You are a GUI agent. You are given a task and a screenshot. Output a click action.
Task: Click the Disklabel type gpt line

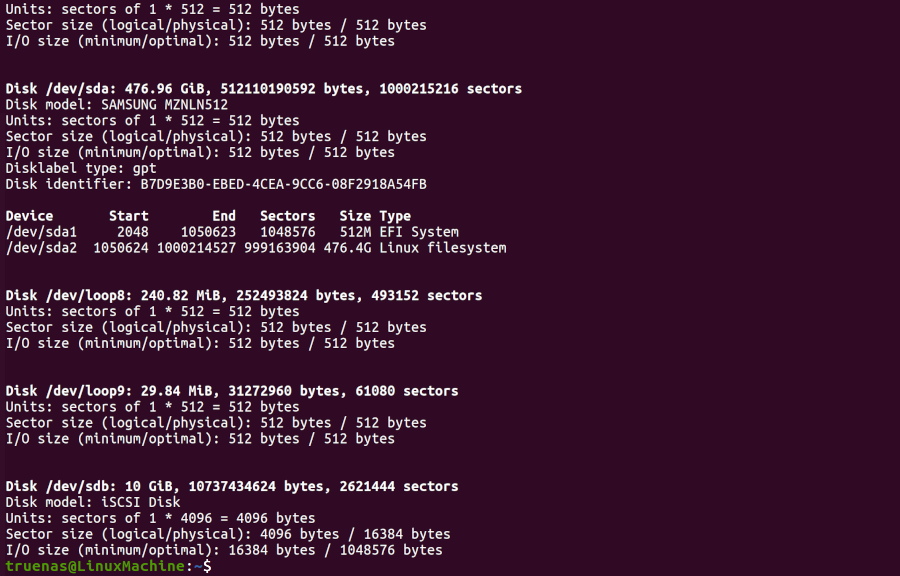pyautogui.click(x=81, y=169)
